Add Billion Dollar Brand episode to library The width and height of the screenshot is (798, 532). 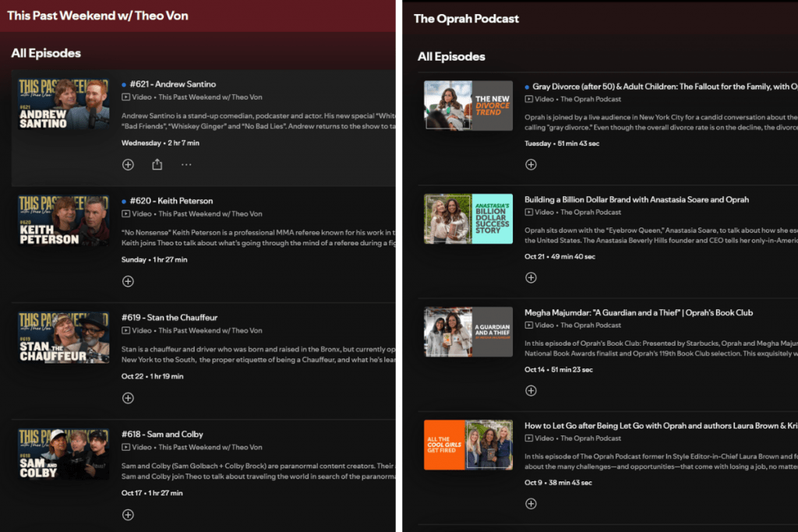tap(531, 277)
